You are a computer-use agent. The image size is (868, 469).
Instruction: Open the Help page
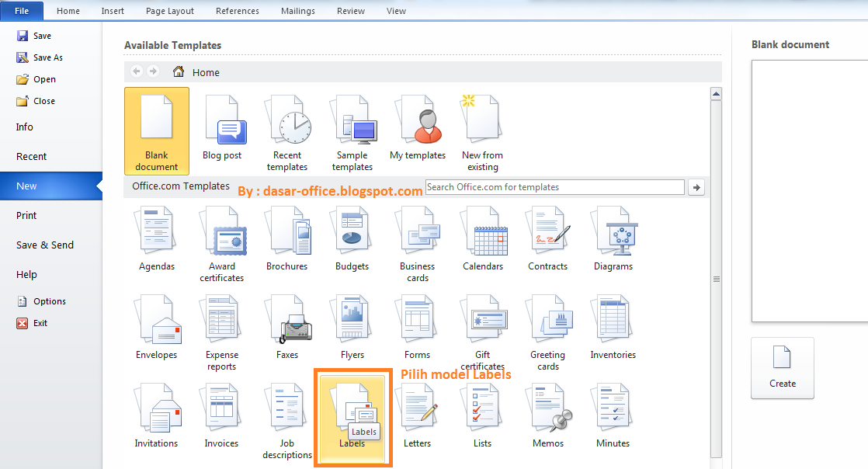(26, 275)
